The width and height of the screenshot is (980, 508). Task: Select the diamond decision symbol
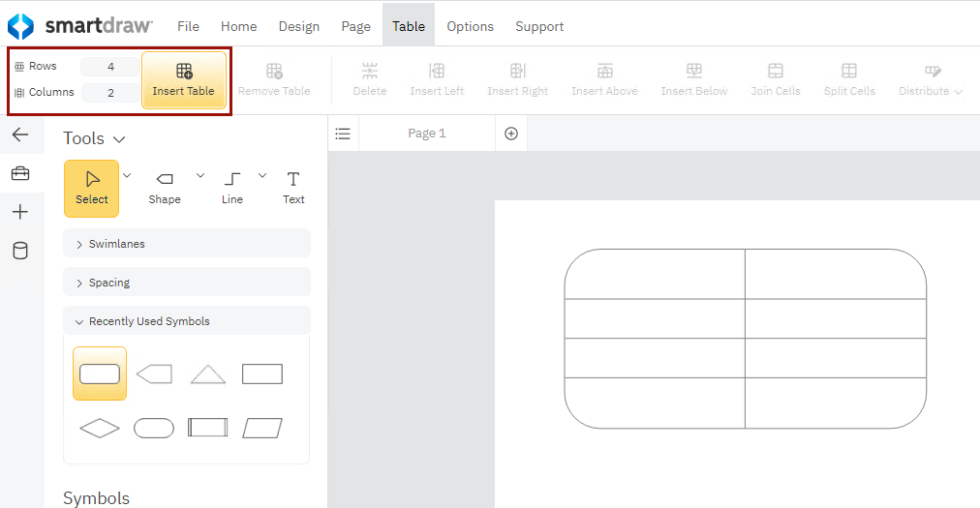click(x=100, y=428)
